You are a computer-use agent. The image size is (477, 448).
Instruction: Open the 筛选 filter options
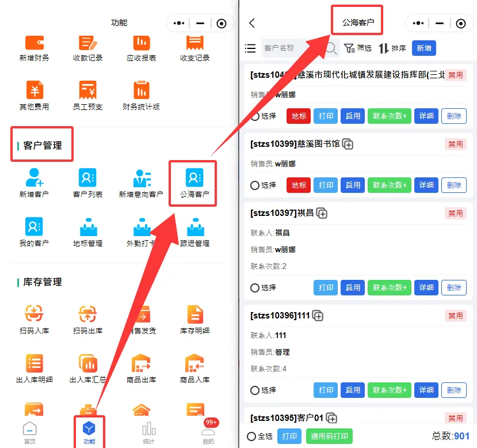pos(357,48)
